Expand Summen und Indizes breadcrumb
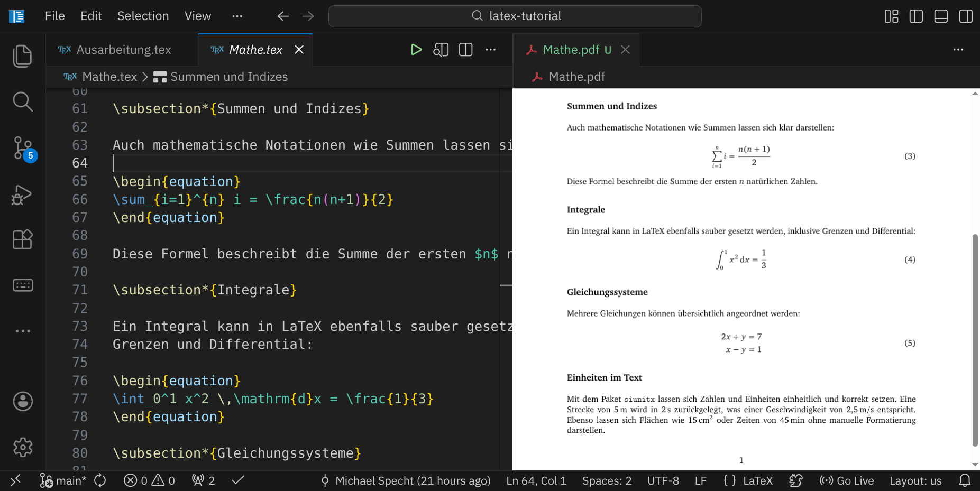The height and width of the screenshot is (491, 980). 228,77
